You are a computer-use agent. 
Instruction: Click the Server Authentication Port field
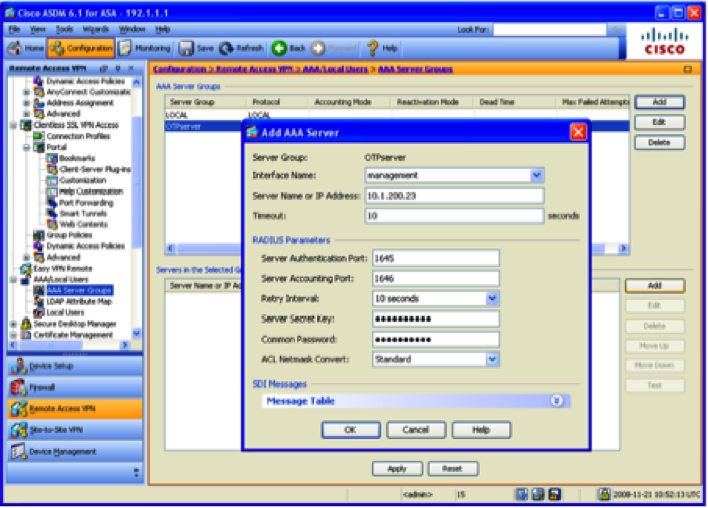(x=436, y=258)
